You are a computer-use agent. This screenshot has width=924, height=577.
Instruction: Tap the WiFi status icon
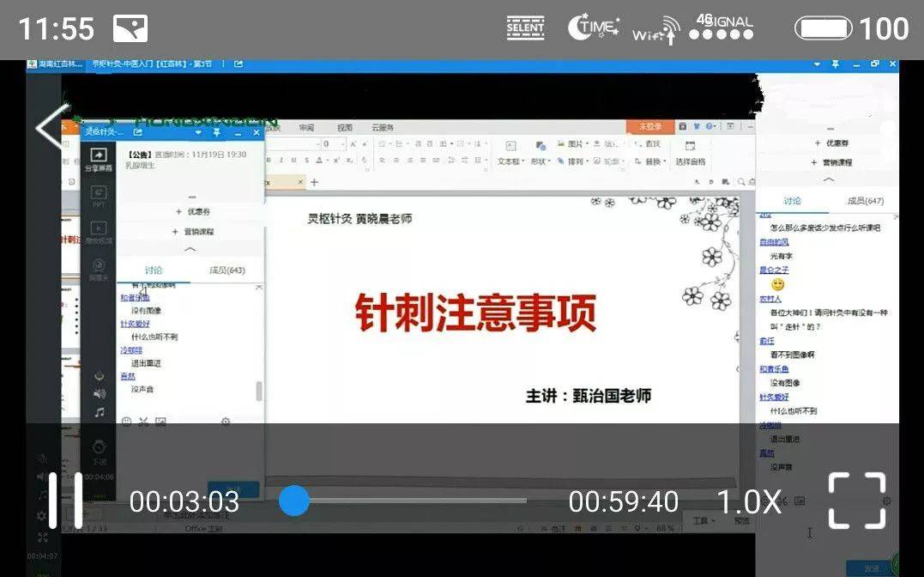point(655,29)
